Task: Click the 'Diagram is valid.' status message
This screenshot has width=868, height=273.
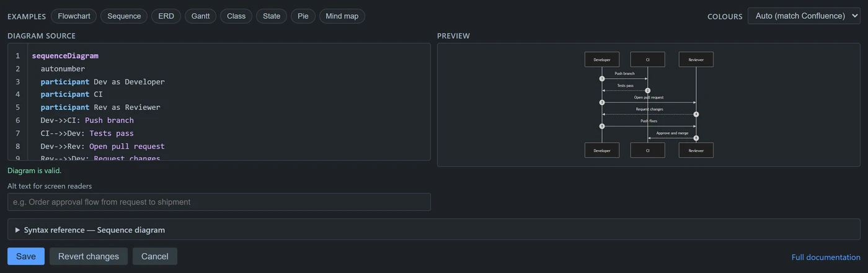Action: (x=35, y=171)
